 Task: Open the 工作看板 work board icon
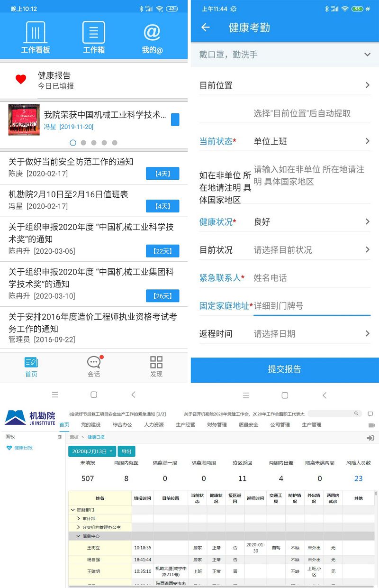click(x=35, y=33)
